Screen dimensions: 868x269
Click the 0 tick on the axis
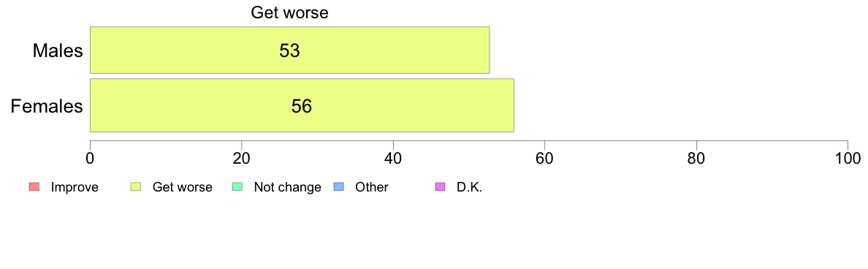pyautogui.click(x=90, y=158)
